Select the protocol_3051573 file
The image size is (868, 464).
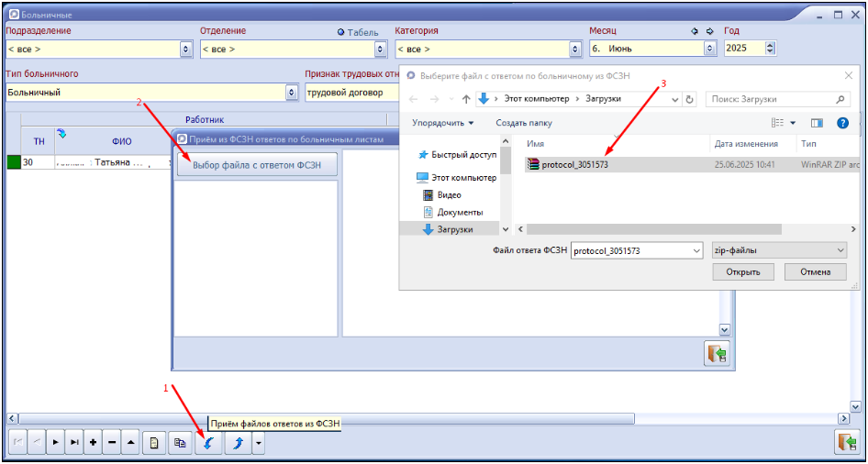tap(574, 165)
